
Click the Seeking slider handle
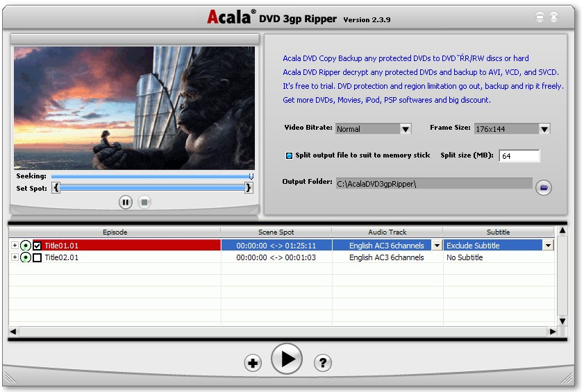click(251, 176)
